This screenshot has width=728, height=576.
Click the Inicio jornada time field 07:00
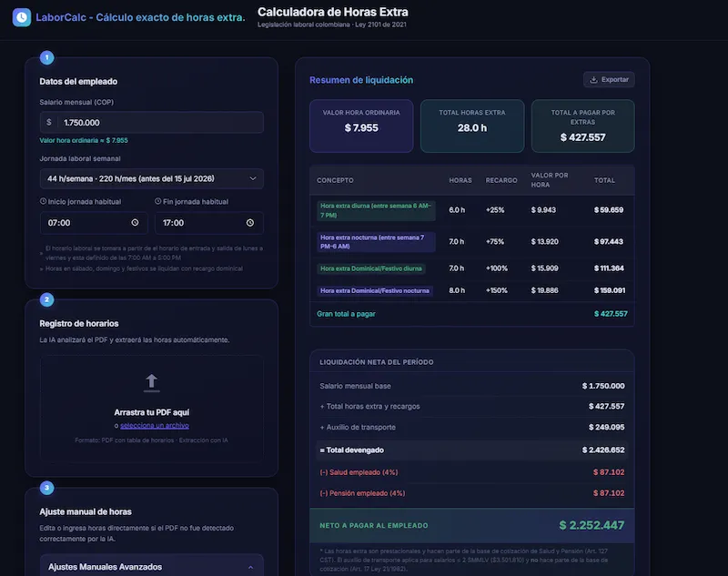94,223
